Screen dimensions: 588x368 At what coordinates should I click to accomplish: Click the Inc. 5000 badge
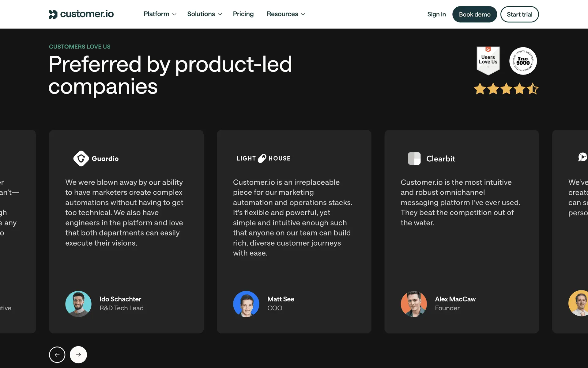[523, 61]
